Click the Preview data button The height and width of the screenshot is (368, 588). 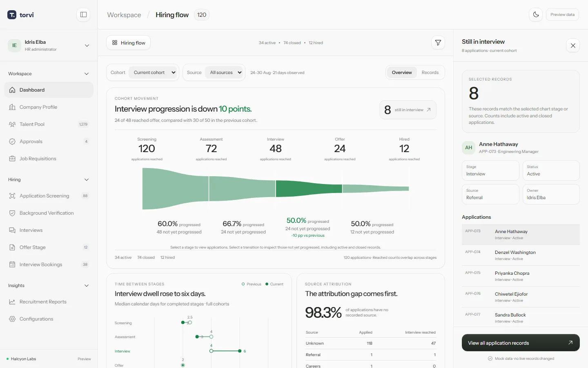pos(562,15)
